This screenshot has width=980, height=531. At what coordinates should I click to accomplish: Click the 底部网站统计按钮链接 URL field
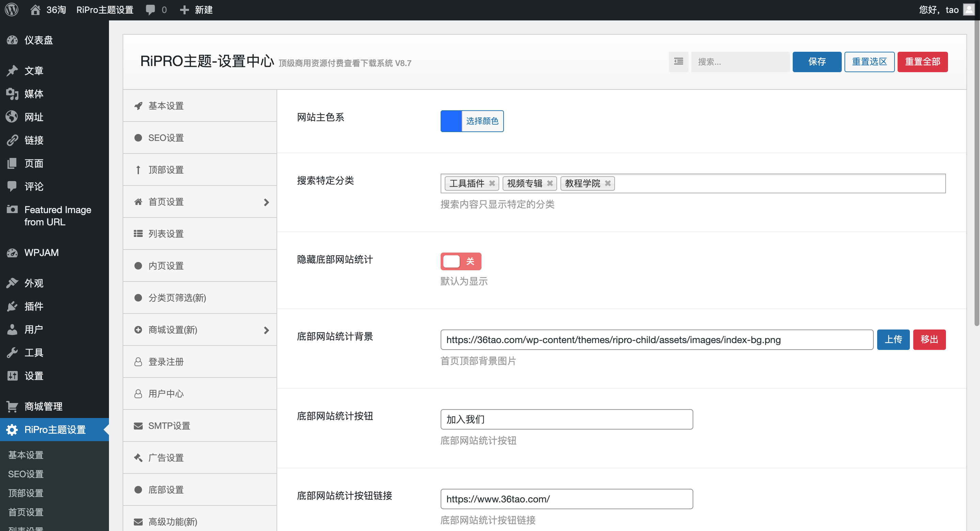[567, 499]
